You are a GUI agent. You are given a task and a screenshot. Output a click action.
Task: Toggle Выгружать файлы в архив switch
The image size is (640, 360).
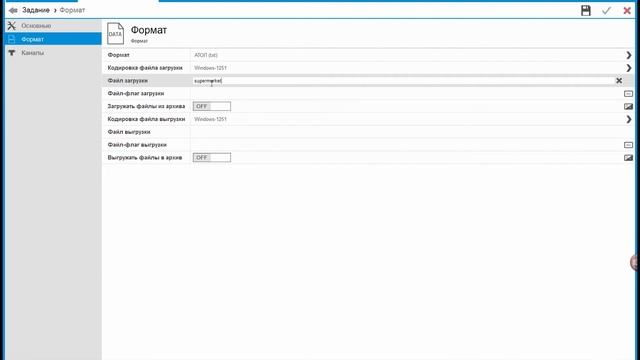pyautogui.click(x=212, y=158)
